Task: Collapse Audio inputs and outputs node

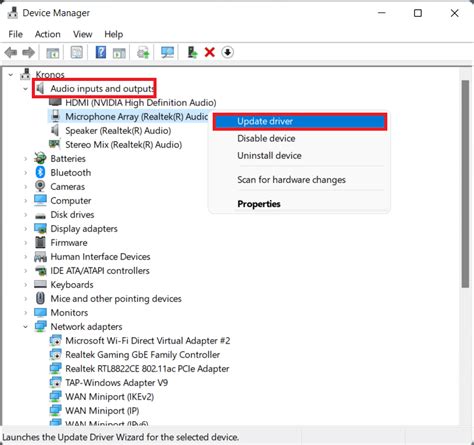Action: (25, 89)
